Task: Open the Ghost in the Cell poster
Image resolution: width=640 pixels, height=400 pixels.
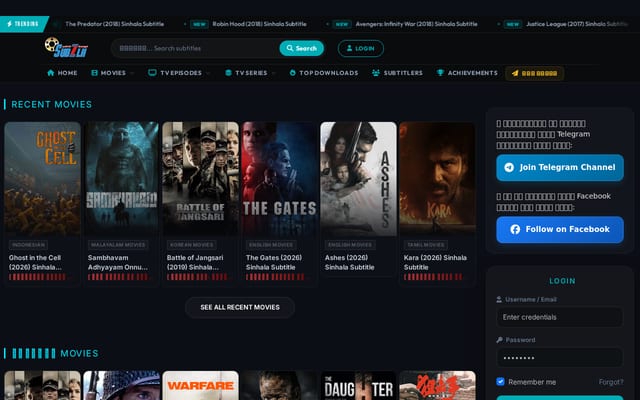Action: point(42,178)
